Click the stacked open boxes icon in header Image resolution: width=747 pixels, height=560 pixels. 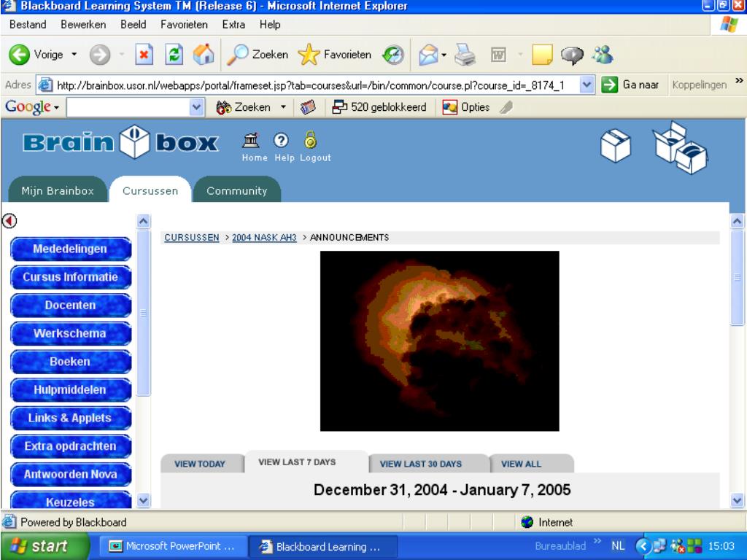click(681, 148)
